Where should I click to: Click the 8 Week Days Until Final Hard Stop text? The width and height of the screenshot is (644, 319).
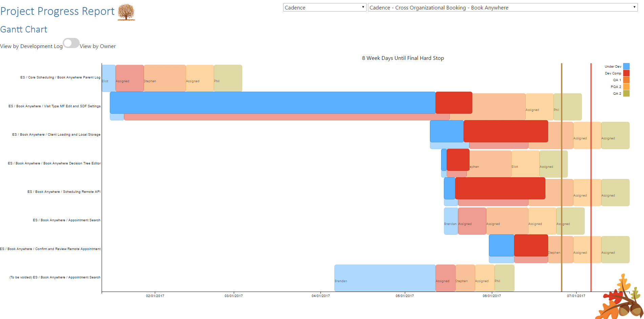coord(403,58)
